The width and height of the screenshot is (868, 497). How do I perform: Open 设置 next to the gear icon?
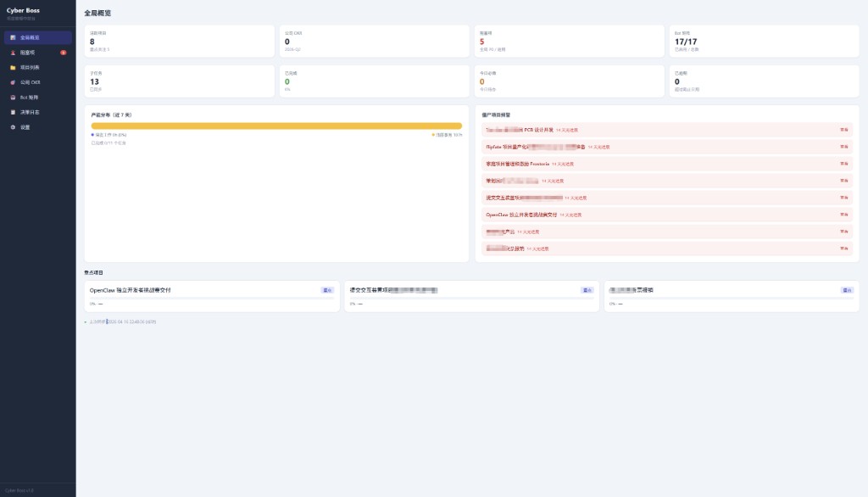click(37, 127)
